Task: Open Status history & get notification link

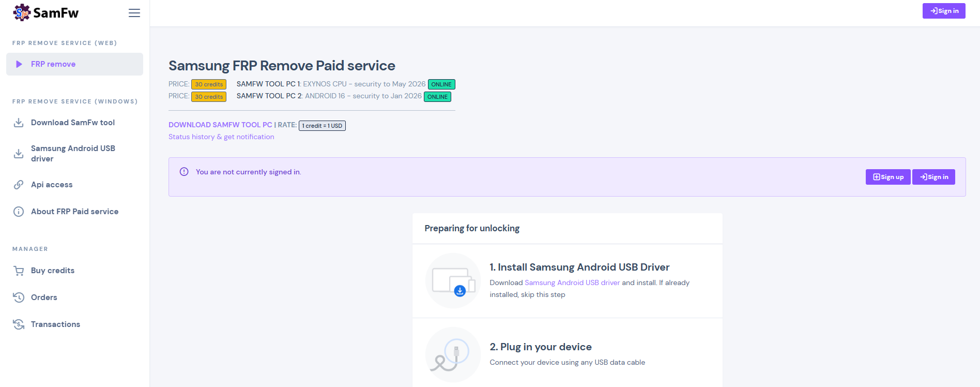Action: pos(221,137)
